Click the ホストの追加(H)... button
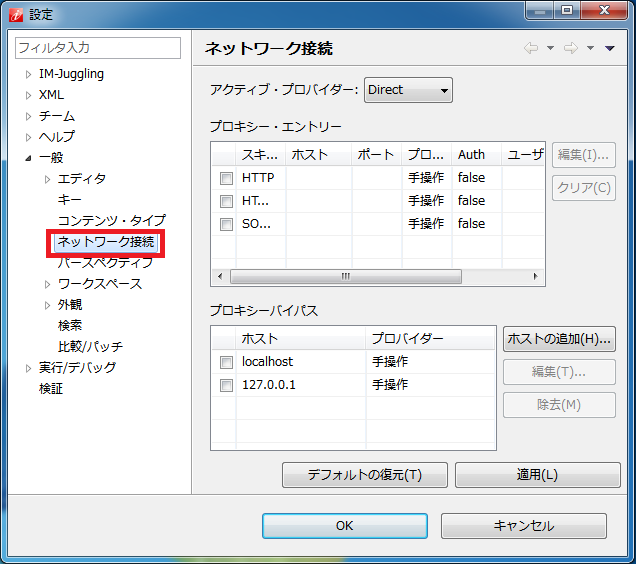This screenshot has height=564, width=636. pyautogui.click(x=559, y=339)
